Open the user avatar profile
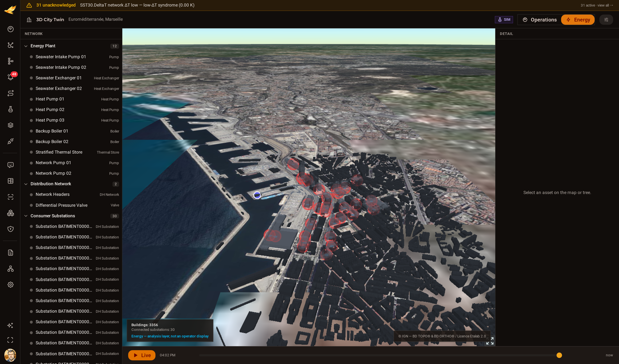Screen dimensions: 619x364 10,355
